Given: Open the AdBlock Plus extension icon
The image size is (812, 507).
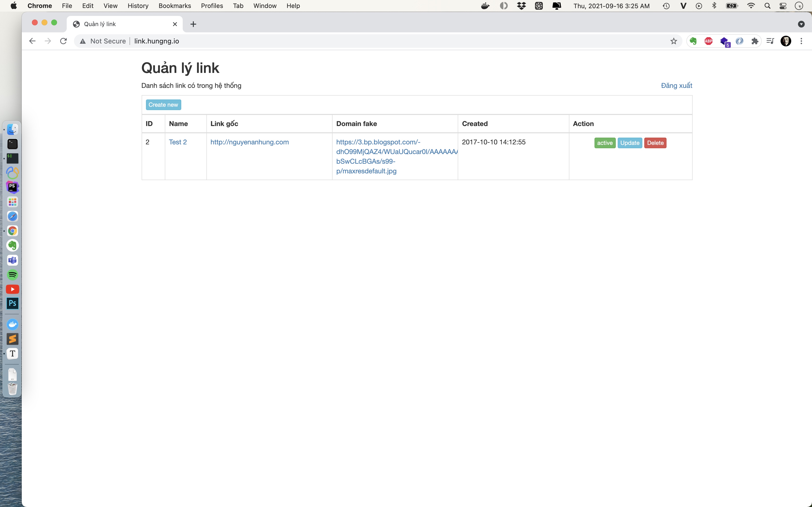Looking at the screenshot, I should click(708, 41).
